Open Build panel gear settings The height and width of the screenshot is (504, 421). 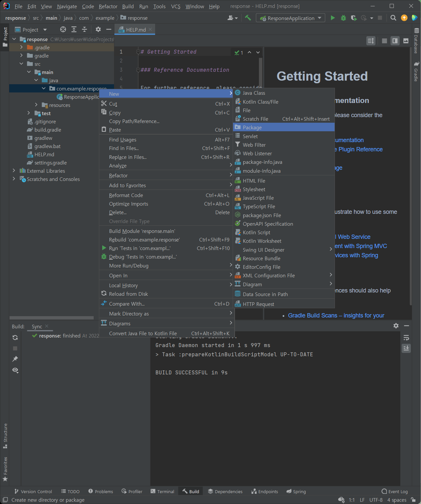(x=396, y=325)
